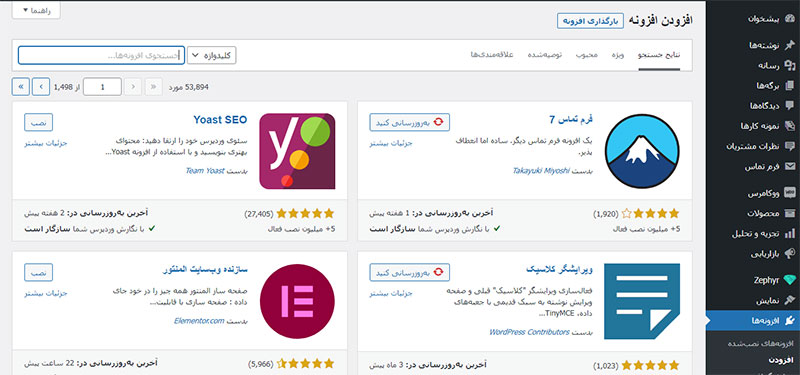
Task: Click the بارگذاری افزونه upload button
Action: point(590,21)
